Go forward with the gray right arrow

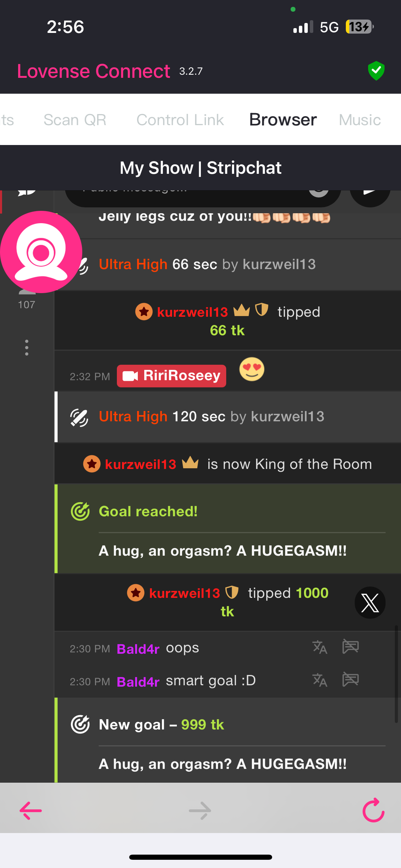pos(200,810)
